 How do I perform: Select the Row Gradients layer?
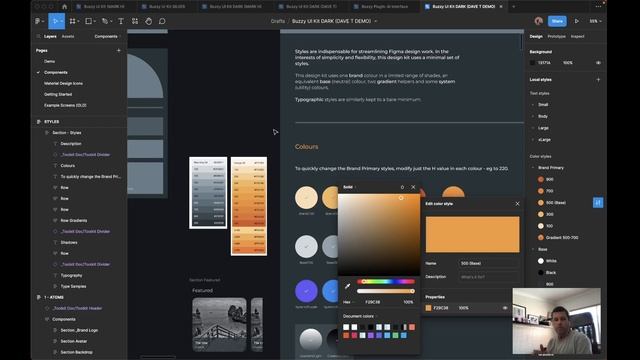73,220
